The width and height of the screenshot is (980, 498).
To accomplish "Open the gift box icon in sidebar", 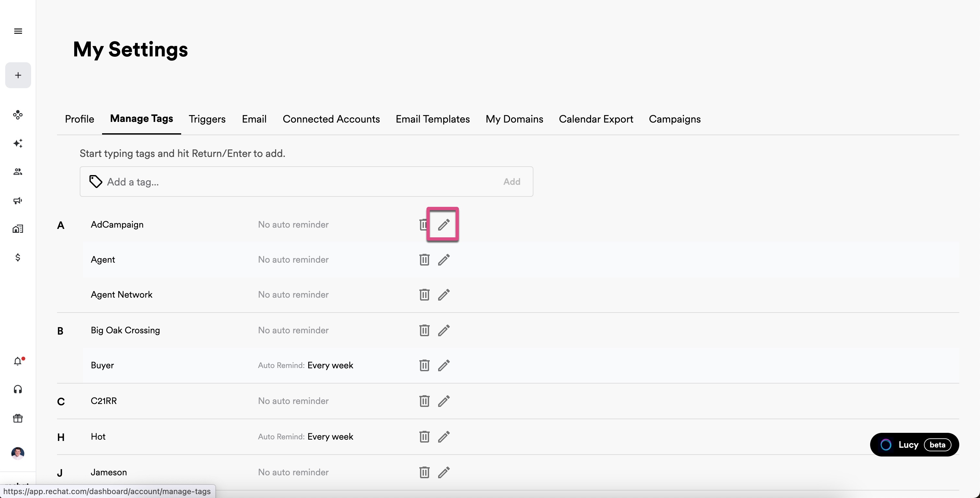I will 18,419.
